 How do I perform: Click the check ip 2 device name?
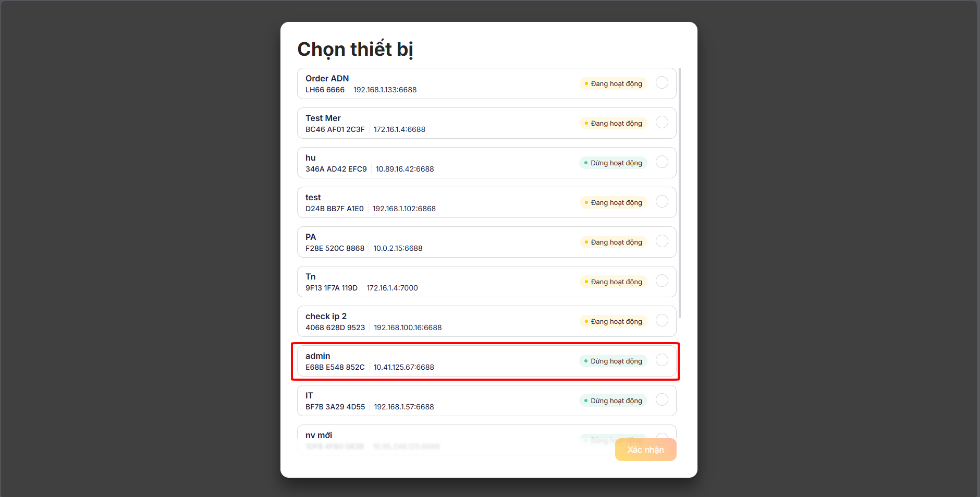(326, 317)
